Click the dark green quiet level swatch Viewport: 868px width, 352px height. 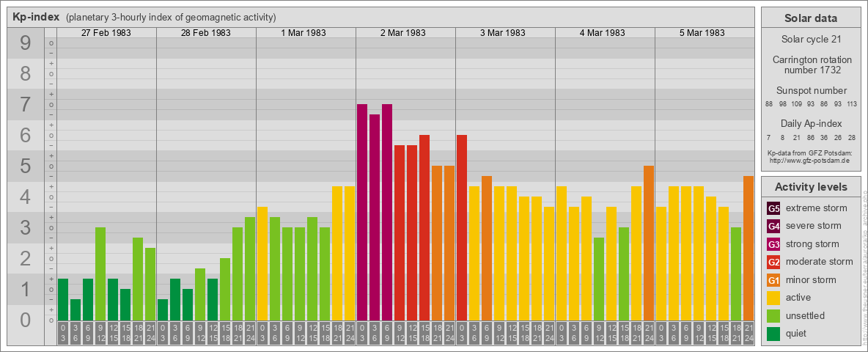[773, 334]
